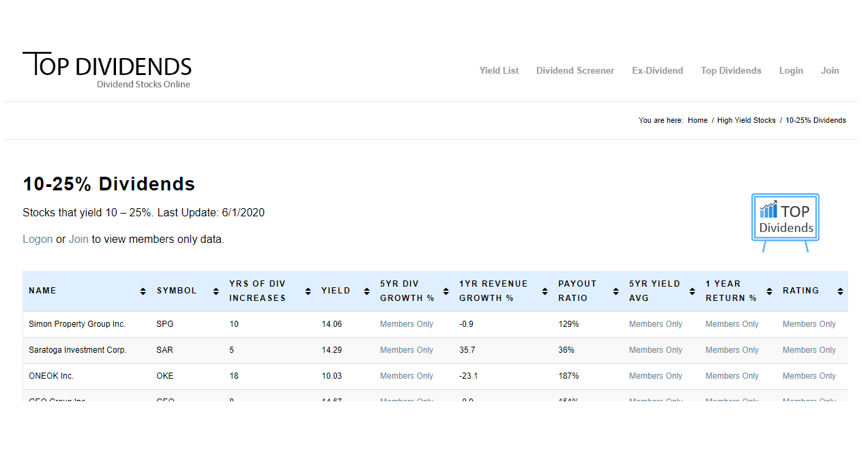Select Saratoga Investment Corp. name cell
This screenshot has height=449, width=868.
77,350
